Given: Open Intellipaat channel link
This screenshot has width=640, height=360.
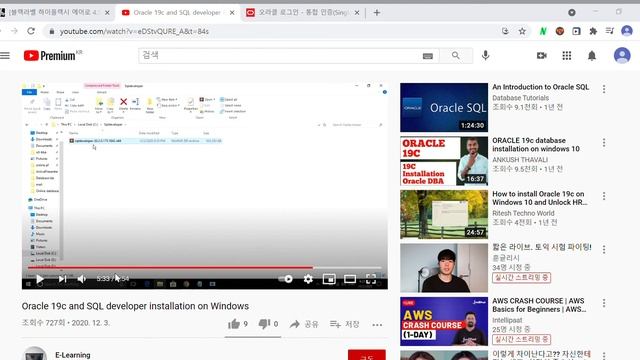Looking at the screenshot, I should tap(507, 320).
